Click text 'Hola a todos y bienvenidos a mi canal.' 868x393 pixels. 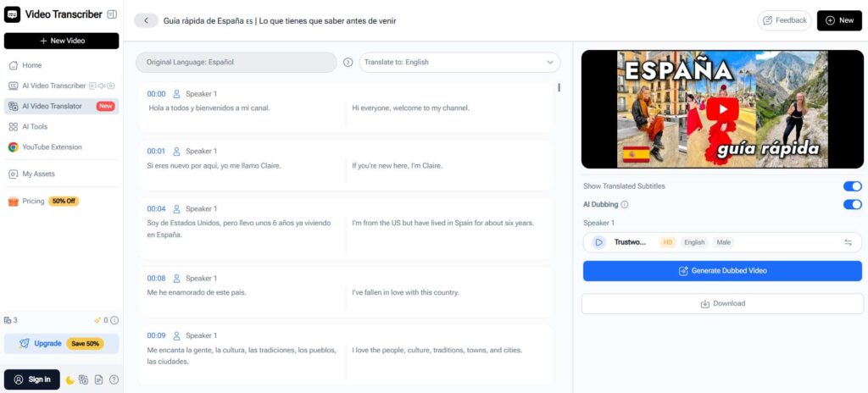click(209, 108)
